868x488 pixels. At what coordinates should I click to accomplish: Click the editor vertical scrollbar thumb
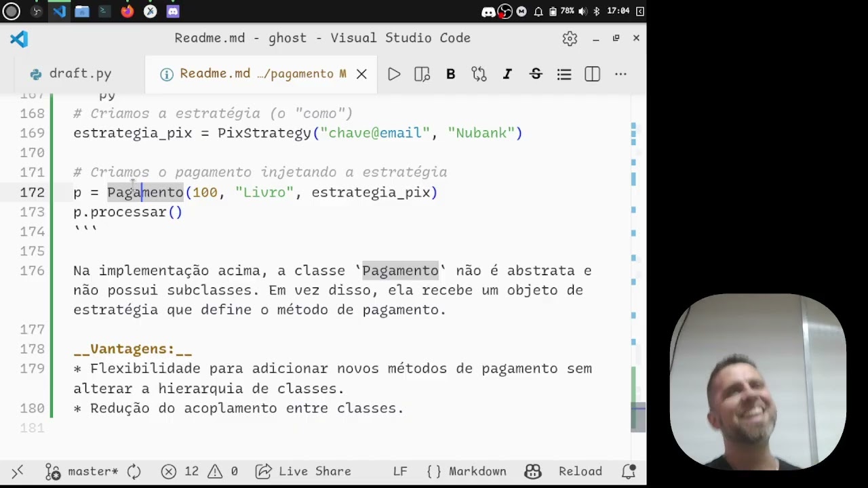tap(638, 416)
